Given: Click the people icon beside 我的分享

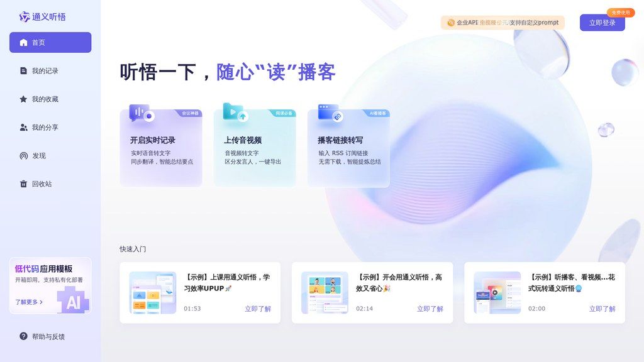Looking at the screenshot, I should [x=23, y=127].
